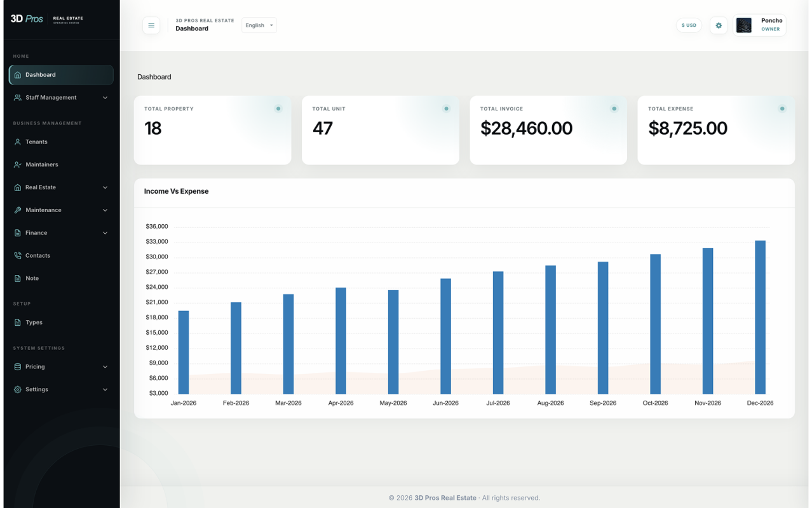Click the Total Unit value 47

click(323, 128)
